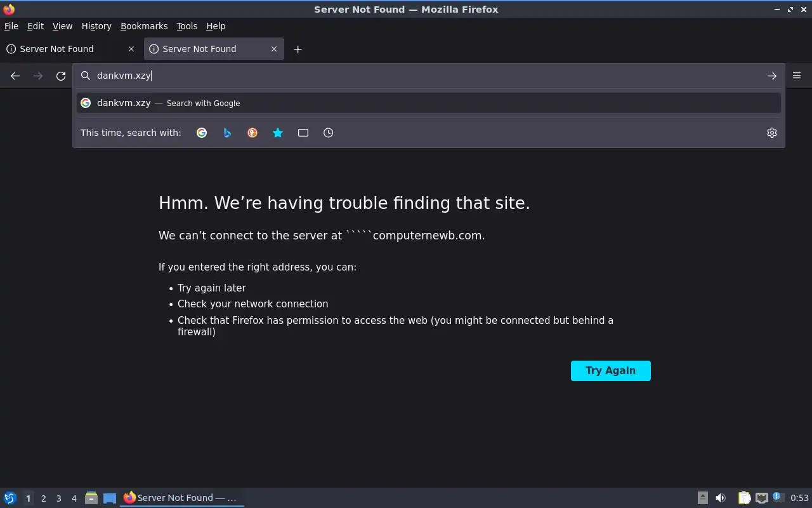Click the Try Again button
The image size is (812, 508).
pos(610,371)
